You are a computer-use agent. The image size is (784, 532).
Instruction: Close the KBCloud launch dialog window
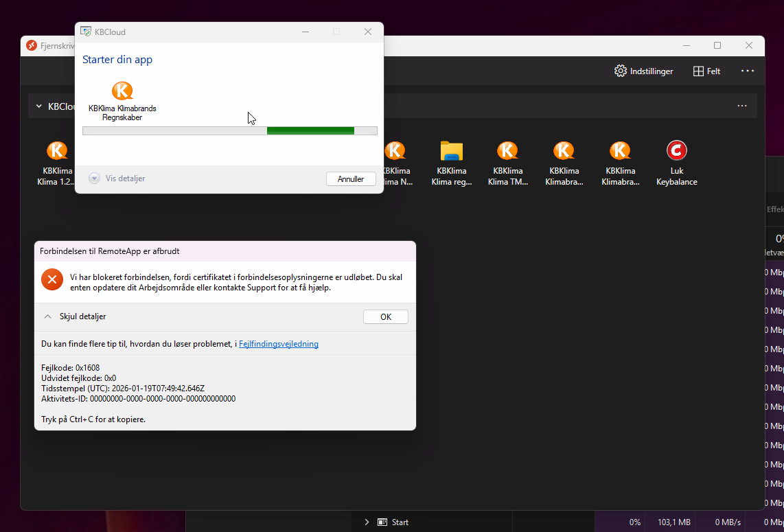(367, 32)
